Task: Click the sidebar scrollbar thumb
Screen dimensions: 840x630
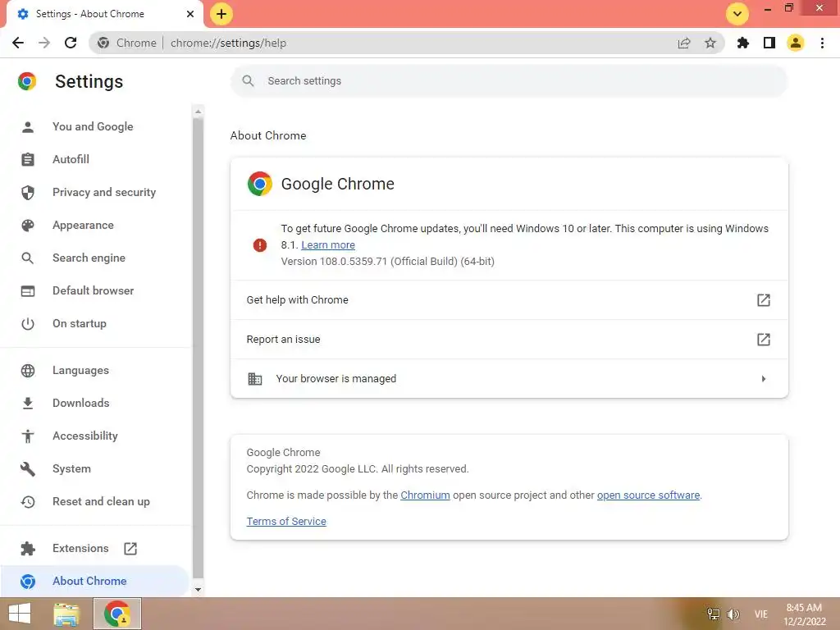Action: click(199, 348)
